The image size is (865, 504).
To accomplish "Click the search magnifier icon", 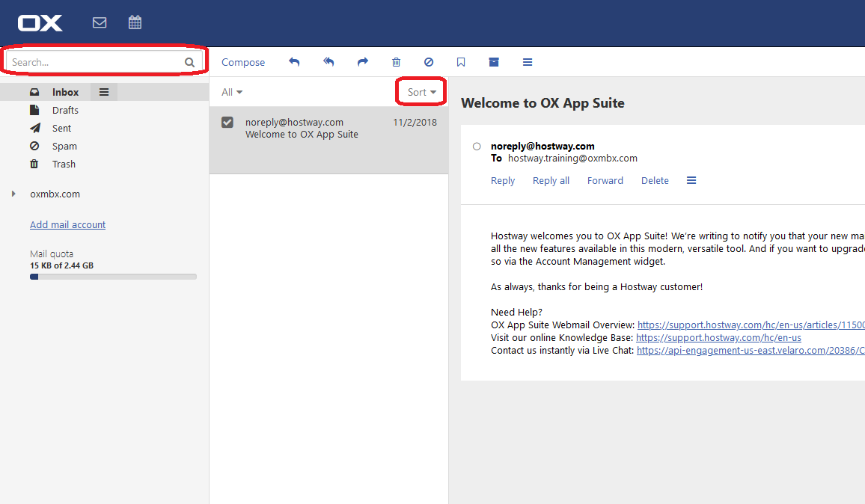I will 190,62.
